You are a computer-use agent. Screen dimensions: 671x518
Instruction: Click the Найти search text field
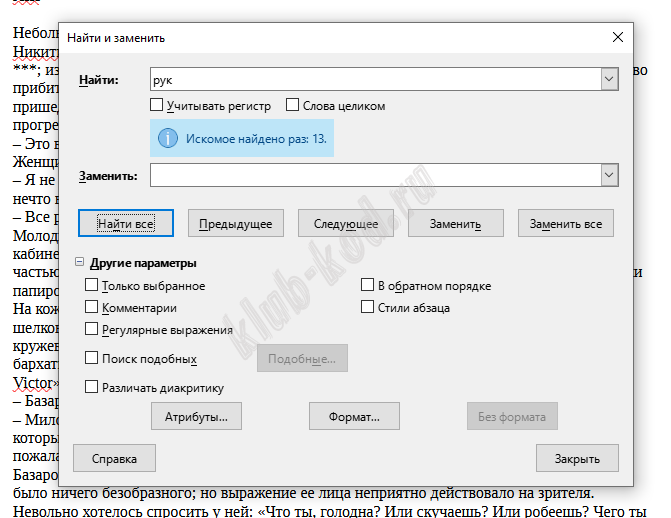click(375, 80)
